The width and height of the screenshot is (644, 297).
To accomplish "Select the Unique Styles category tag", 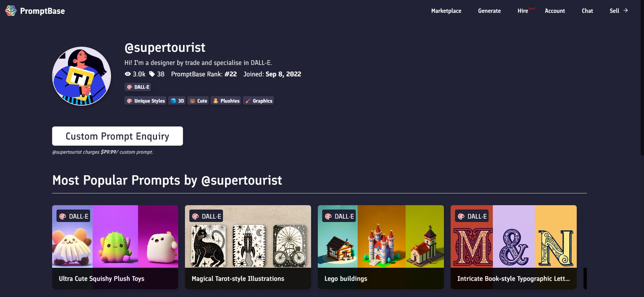I will click(145, 101).
